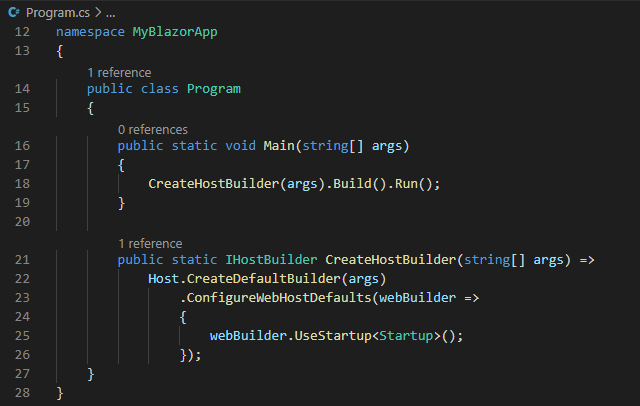Click the 'Host' identifier on line 22
Image resolution: width=640 pixels, height=406 pixels.
(163, 279)
